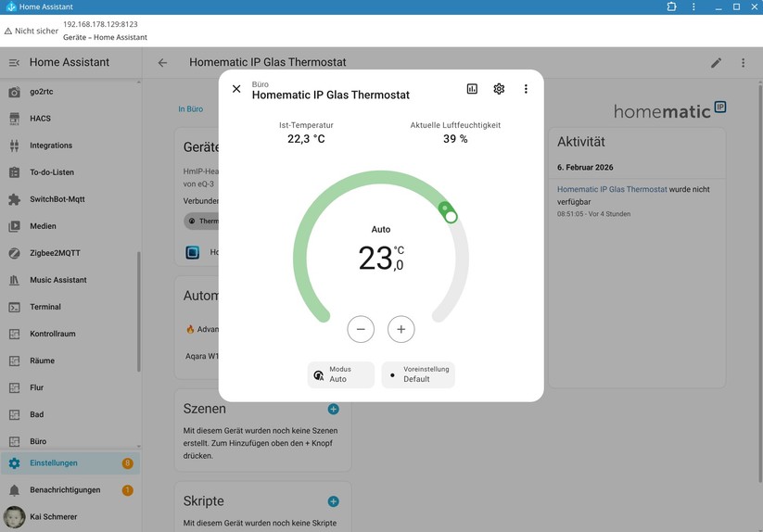Open the Kontrollraum dashboard
The height and width of the screenshot is (532, 763).
[70, 334]
